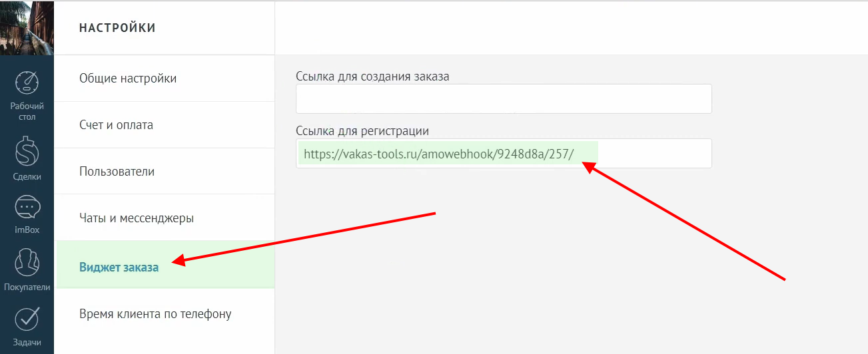The width and height of the screenshot is (868, 354).
Task: Select the highlighted Виджет заказа item
Action: pos(119,267)
